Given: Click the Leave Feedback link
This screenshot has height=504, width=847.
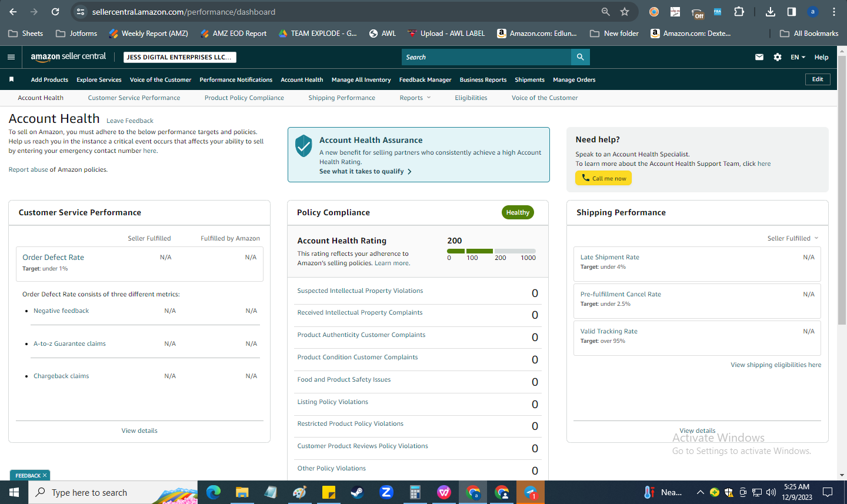Looking at the screenshot, I should (130, 121).
